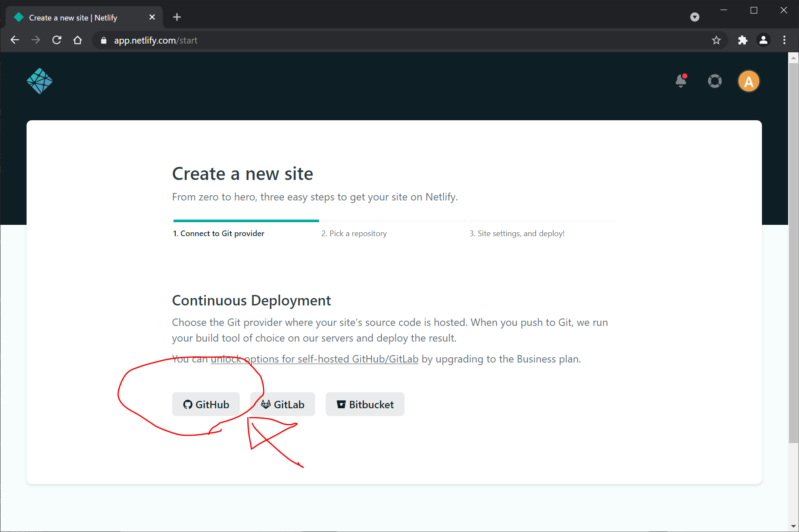Image resolution: width=799 pixels, height=532 pixels.
Task: Click the Netlify logo in header
Action: click(40, 81)
